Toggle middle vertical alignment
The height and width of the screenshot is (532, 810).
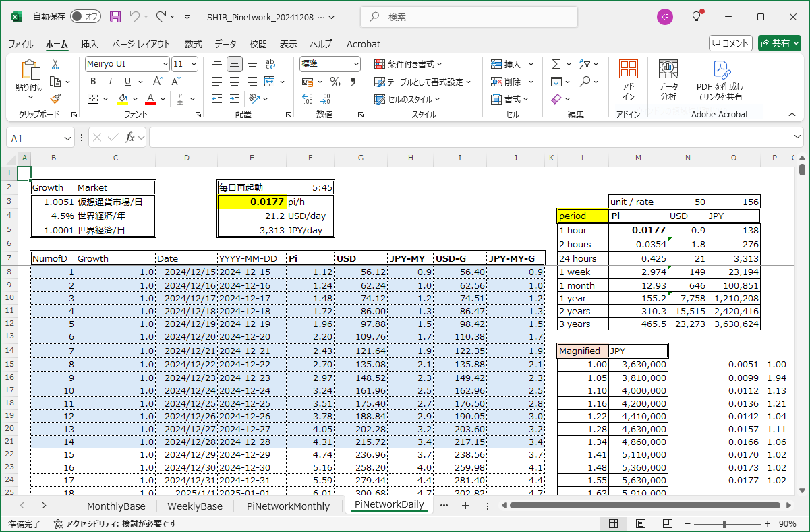(234, 64)
